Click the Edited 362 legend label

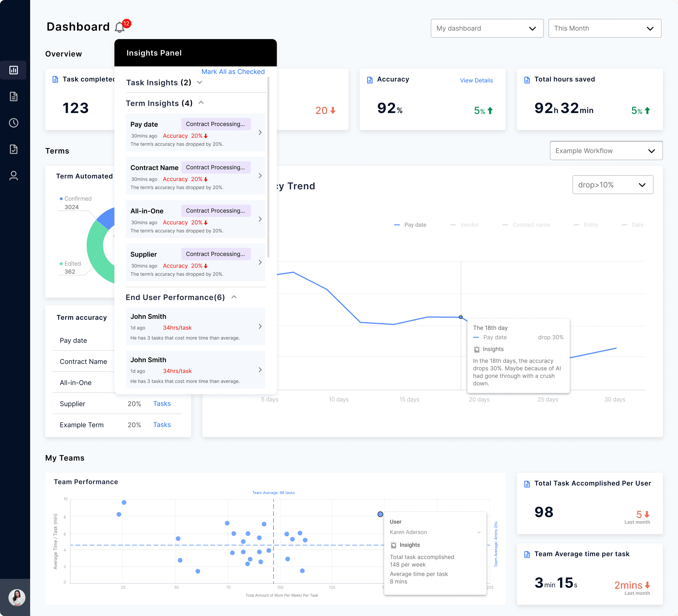[x=70, y=267]
